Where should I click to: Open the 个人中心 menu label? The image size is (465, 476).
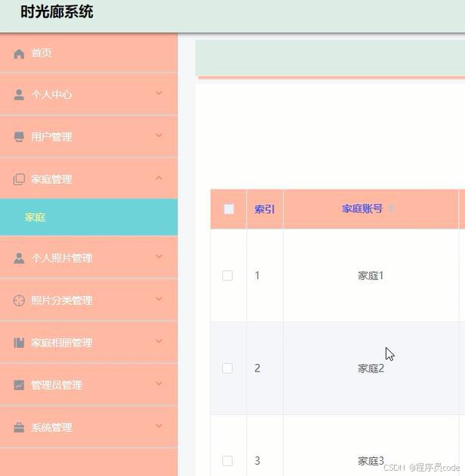(51, 95)
